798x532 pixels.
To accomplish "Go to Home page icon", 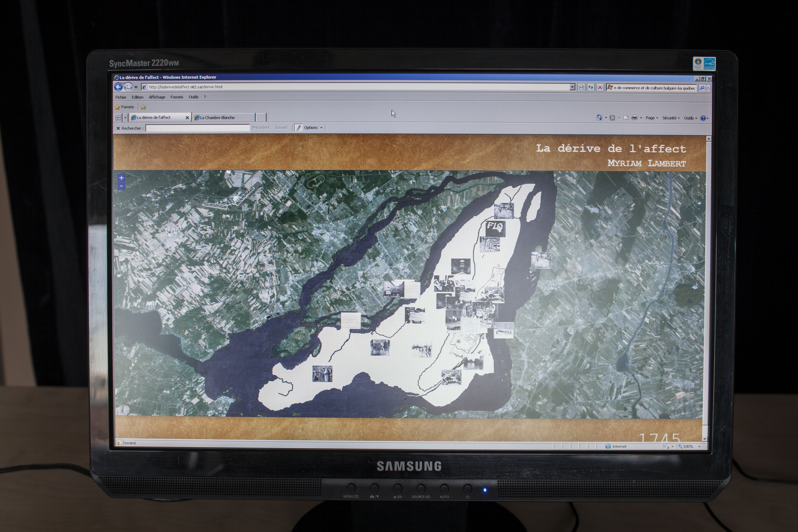I will tap(599, 118).
